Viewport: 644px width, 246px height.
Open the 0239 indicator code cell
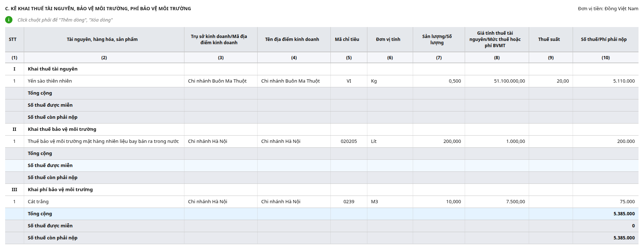[x=349, y=202]
